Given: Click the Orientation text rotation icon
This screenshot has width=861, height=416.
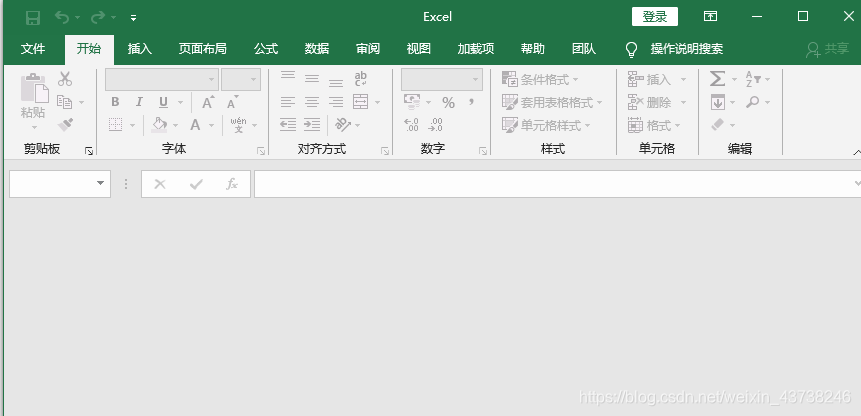Looking at the screenshot, I should click(x=343, y=125).
